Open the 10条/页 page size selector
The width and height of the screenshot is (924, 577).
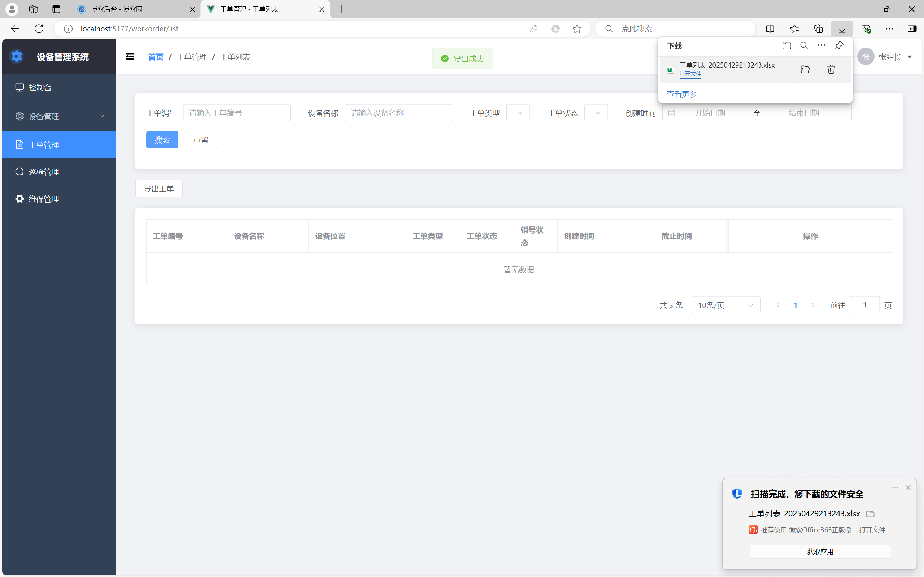pyautogui.click(x=726, y=305)
